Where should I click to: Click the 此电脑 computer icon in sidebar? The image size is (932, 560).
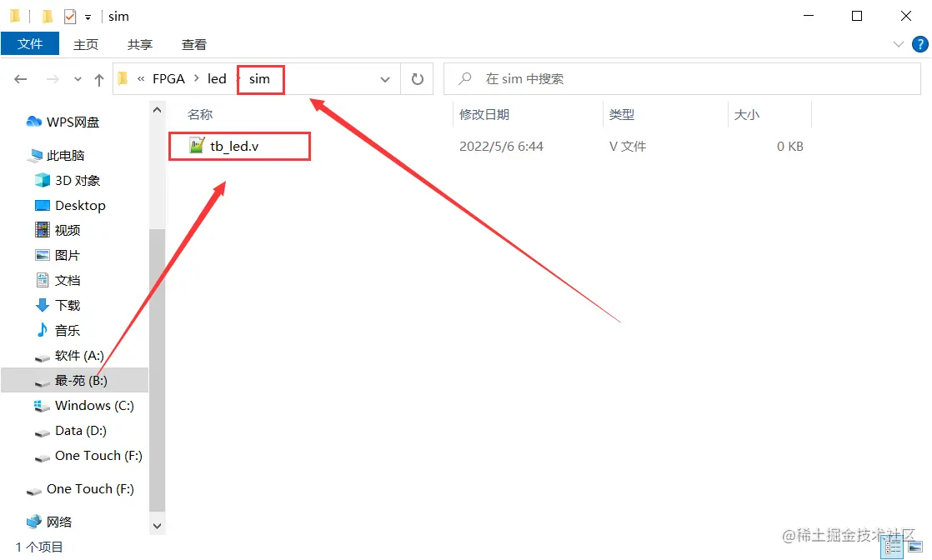tap(35, 155)
